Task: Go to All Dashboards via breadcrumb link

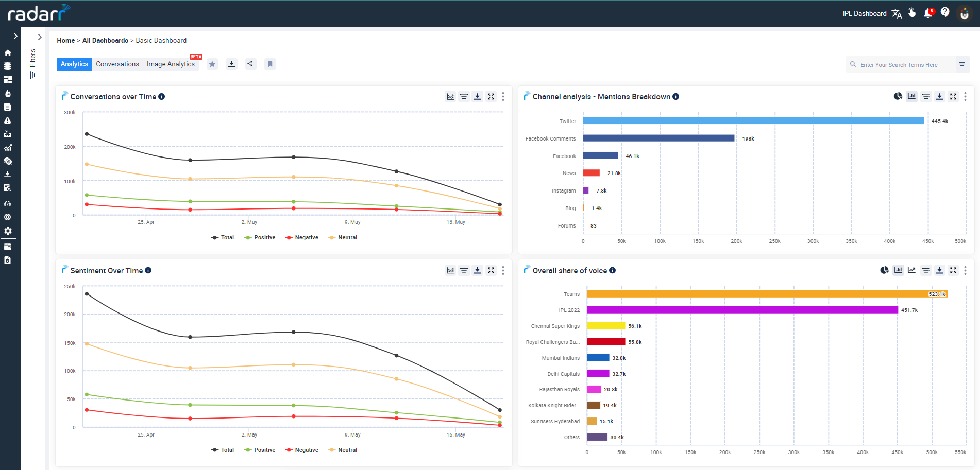Action: coord(106,40)
